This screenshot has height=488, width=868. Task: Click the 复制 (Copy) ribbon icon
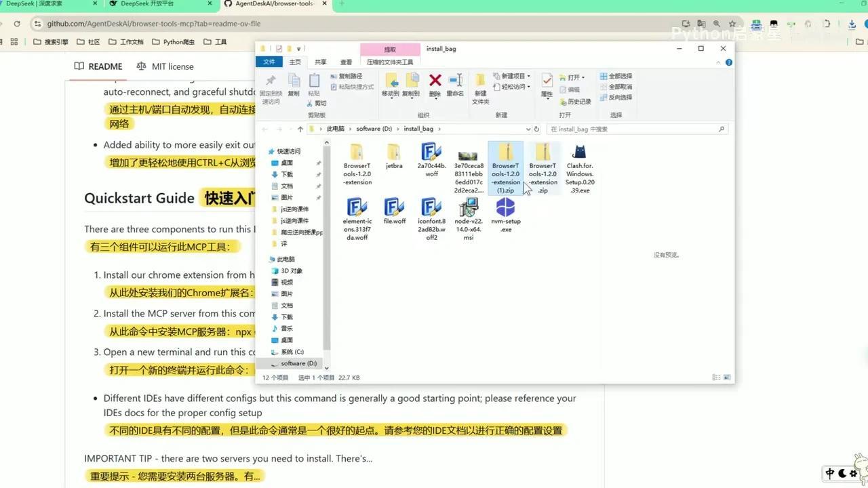pyautogui.click(x=294, y=83)
